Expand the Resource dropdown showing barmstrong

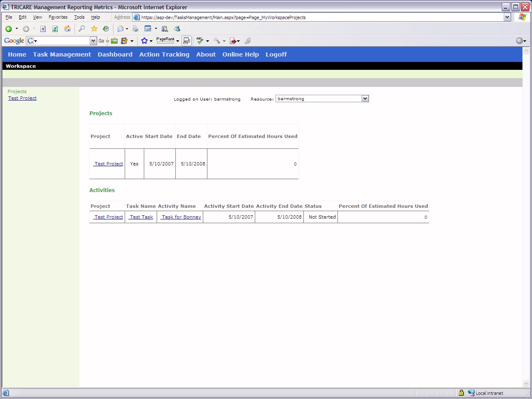coord(365,99)
